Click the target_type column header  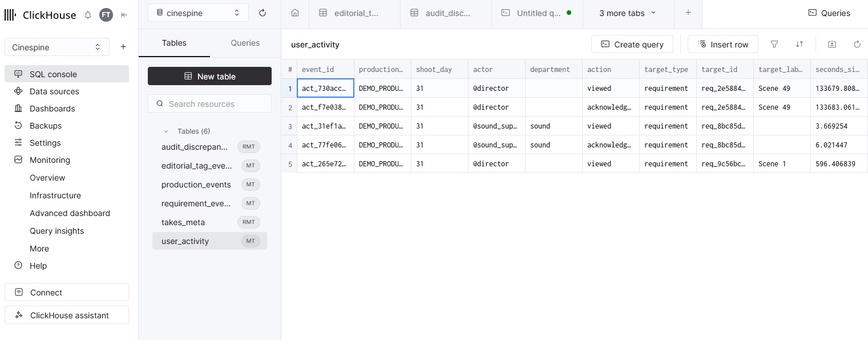[668, 69]
